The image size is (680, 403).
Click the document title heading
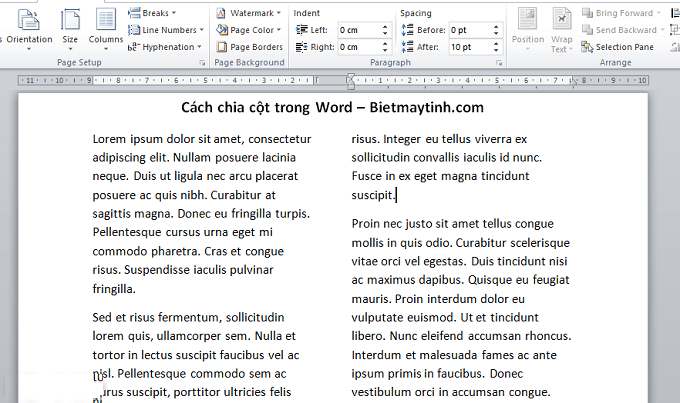coord(332,107)
